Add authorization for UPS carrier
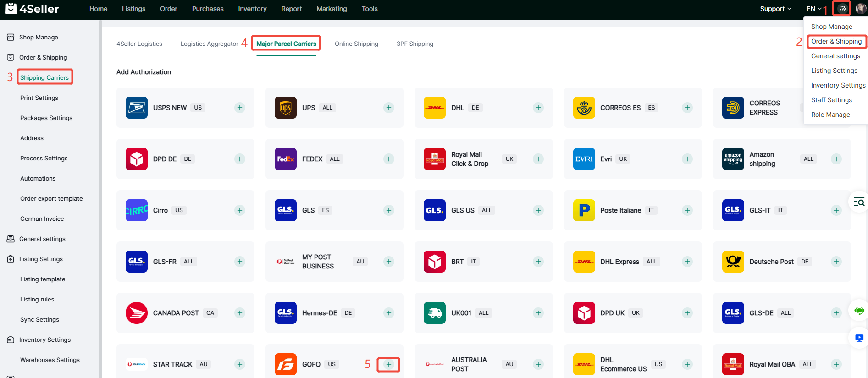 pos(389,108)
